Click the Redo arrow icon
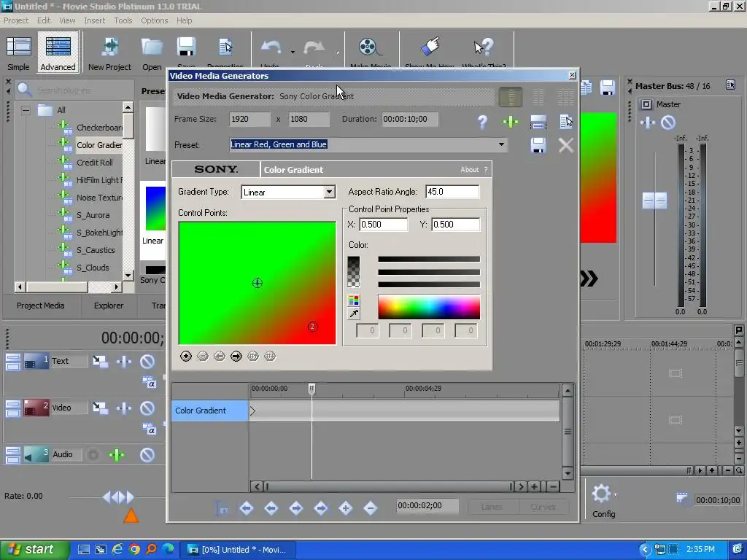Viewport: 747px width, 560px height. tap(314, 47)
